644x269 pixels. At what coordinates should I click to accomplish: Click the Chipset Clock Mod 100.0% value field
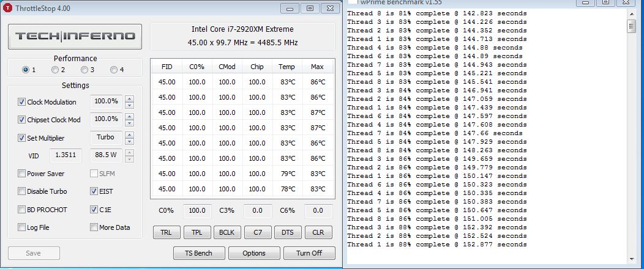[x=106, y=119]
